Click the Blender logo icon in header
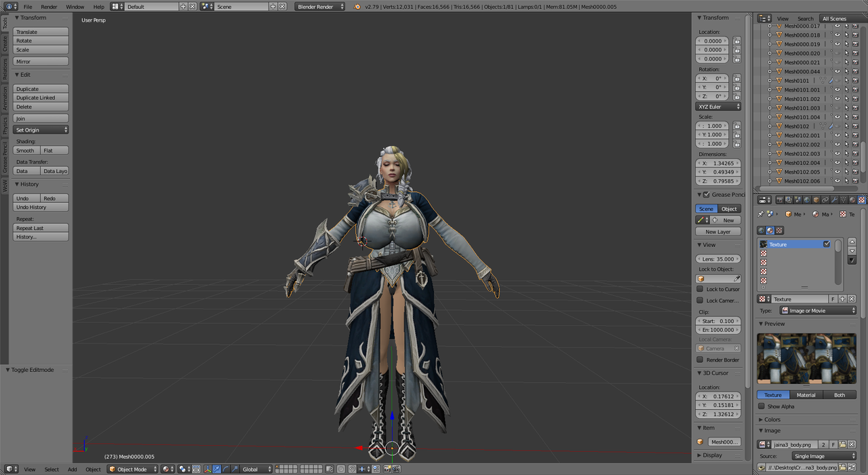Viewport: 868px width, 475px height. (357, 6)
